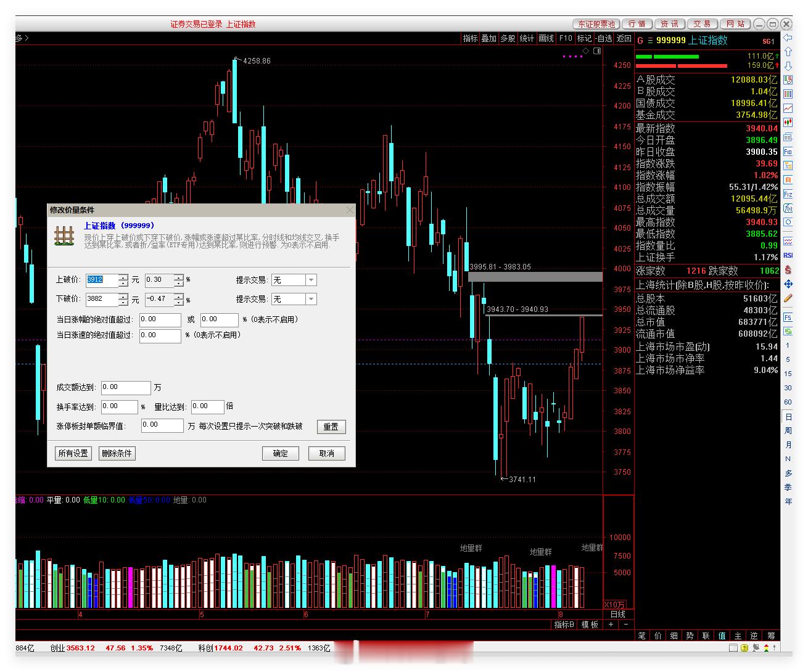Open the 东证股票池 button
Image resolution: width=808 pixels, height=672 pixels.
(x=596, y=24)
